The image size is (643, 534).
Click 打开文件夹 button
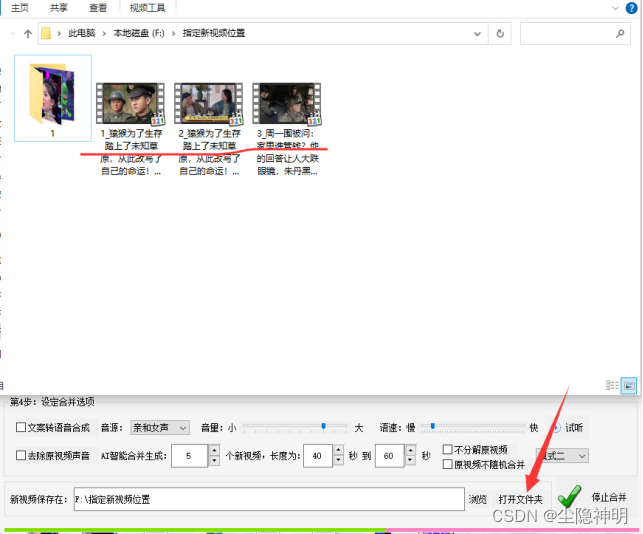[521, 499]
